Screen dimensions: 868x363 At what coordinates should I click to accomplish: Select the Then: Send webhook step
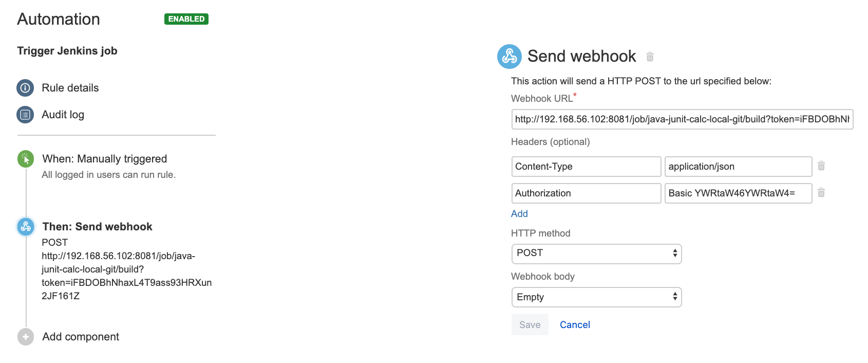click(x=97, y=227)
